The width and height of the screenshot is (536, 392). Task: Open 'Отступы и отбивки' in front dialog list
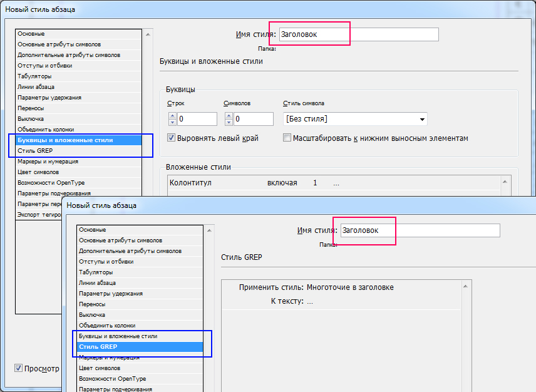click(140, 262)
